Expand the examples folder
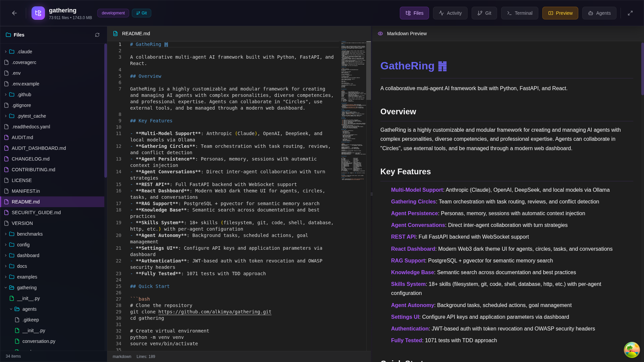Image resolution: width=644 pixels, height=362 pixels. pyautogui.click(x=6, y=277)
